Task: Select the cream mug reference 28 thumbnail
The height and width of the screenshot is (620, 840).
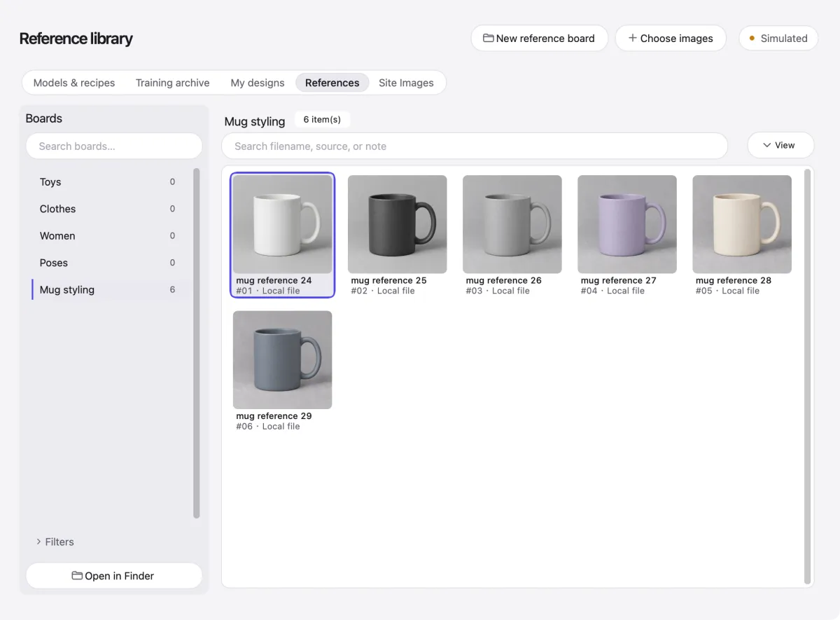Action: 742,224
